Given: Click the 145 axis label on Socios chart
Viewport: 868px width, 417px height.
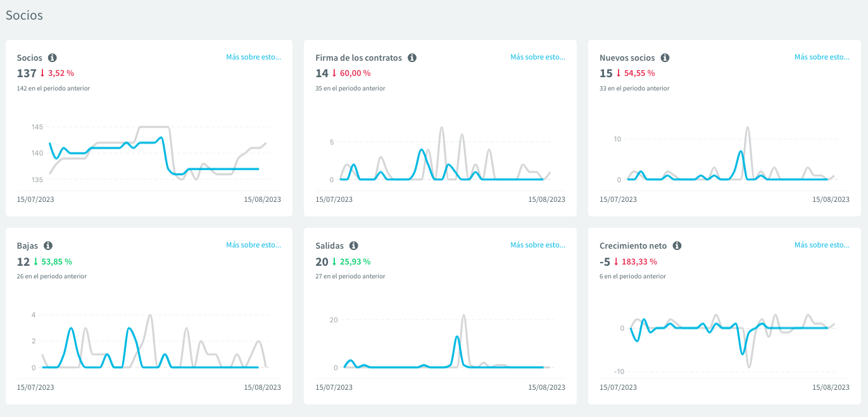Looking at the screenshot, I should (x=37, y=127).
